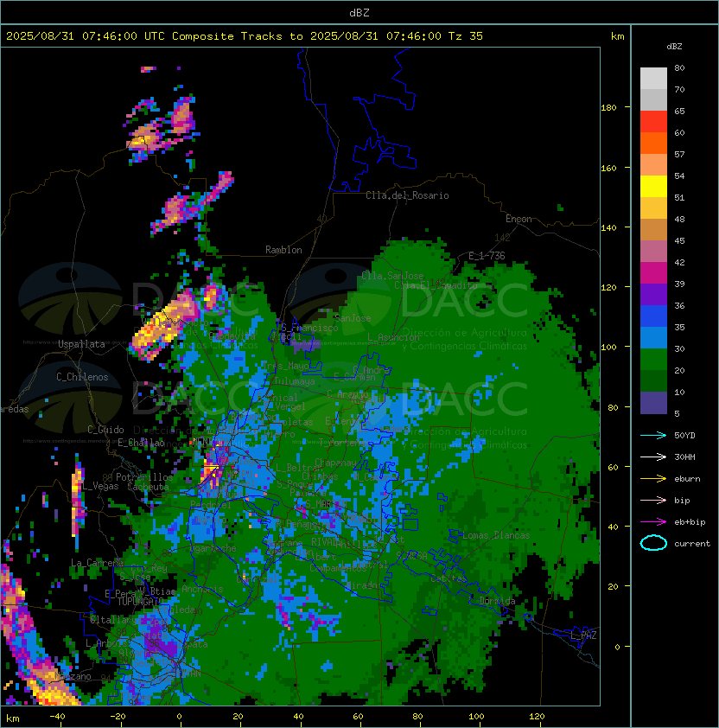Click the cyan 50YD track arrow in legend
719x728 pixels.
[x=653, y=436]
